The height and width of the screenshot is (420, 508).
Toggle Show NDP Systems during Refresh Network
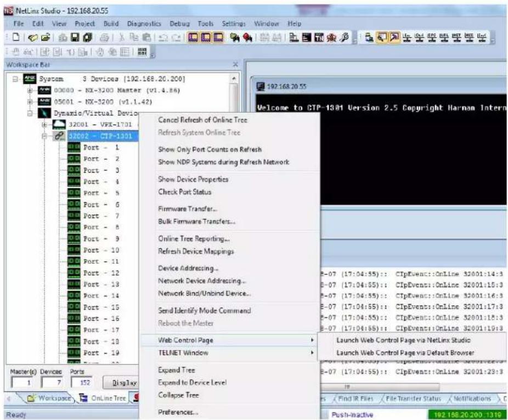pos(223,162)
